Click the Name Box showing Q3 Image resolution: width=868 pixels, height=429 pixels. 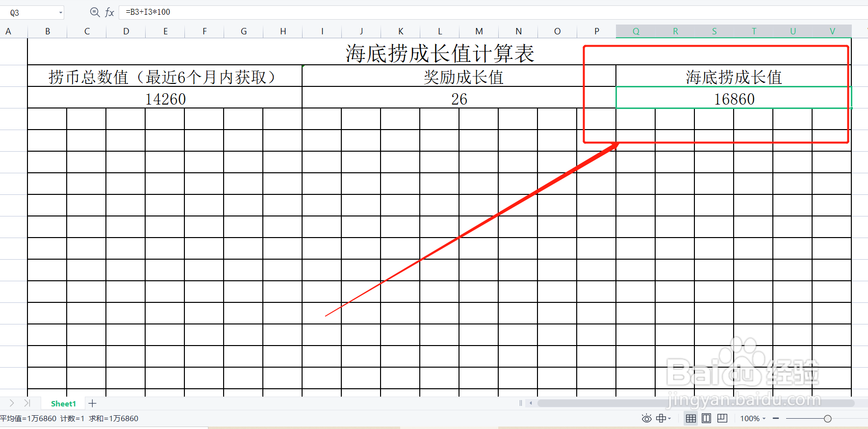[x=32, y=13]
